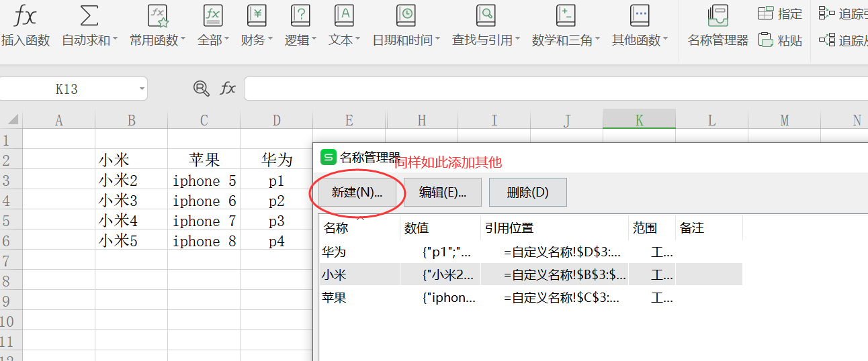Viewport: 868px width, 361px height.
Task: Select the 苹果 name row
Action: click(531, 297)
